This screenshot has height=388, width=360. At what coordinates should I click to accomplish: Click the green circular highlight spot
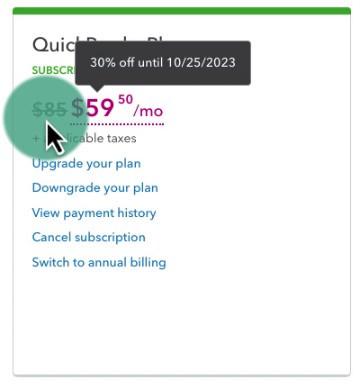coord(46,117)
